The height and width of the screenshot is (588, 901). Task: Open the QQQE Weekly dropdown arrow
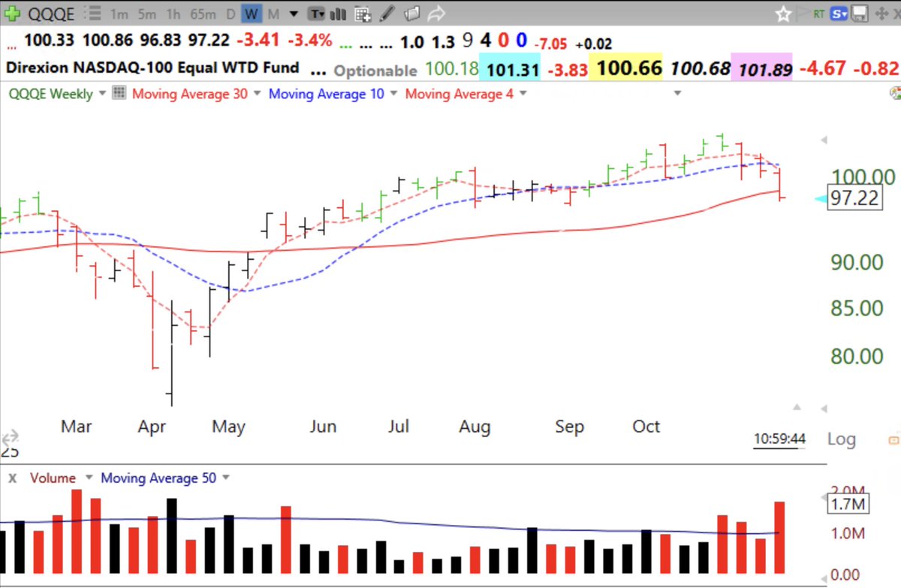click(x=102, y=93)
